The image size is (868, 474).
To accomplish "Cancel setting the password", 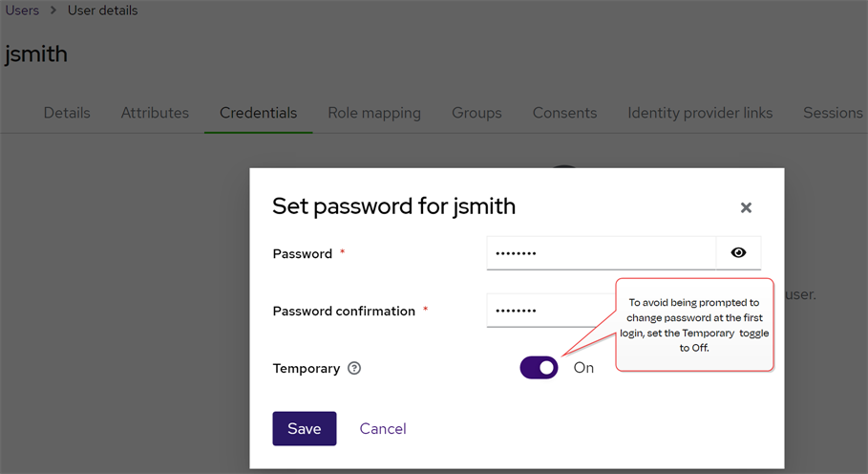I will coord(383,429).
